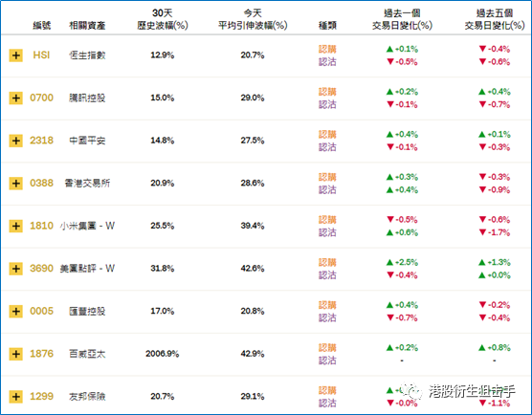Click the 20.8% implied volatility for 0005
The height and width of the screenshot is (415, 532).
click(253, 312)
